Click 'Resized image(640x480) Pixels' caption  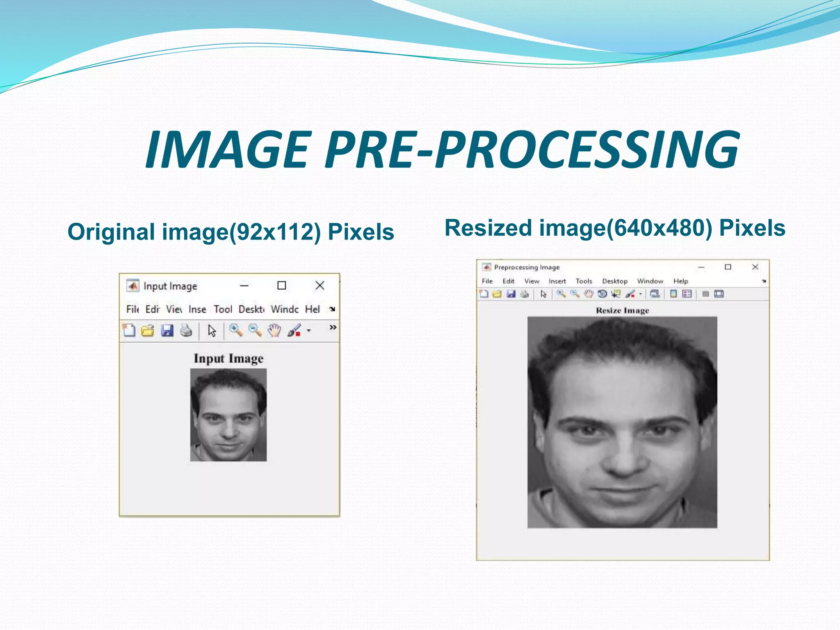coord(615,228)
